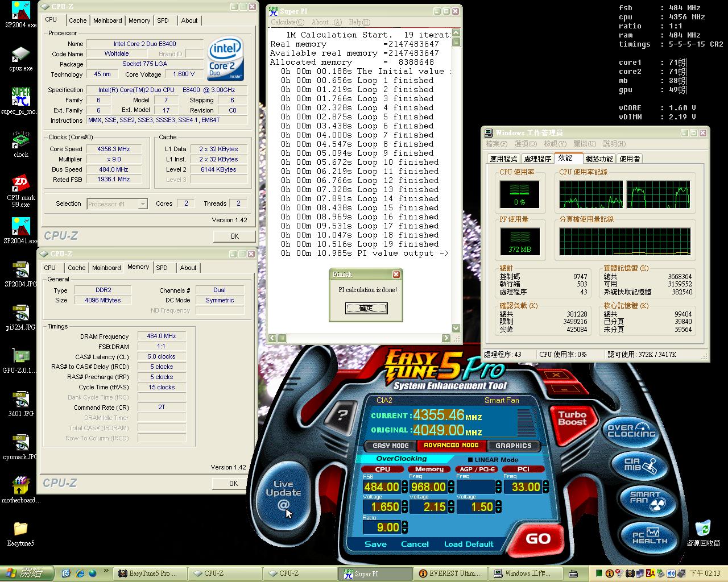Image resolution: width=728 pixels, height=582 pixels.
Task: Switch to Task Manager 網路功能 tab
Action: coord(599,159)
